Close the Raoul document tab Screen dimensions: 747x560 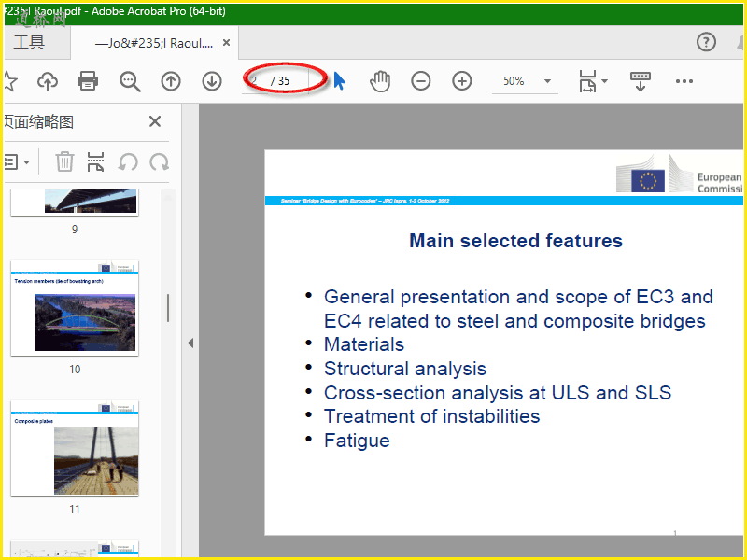pyautogui.click(x=226, y=43)
